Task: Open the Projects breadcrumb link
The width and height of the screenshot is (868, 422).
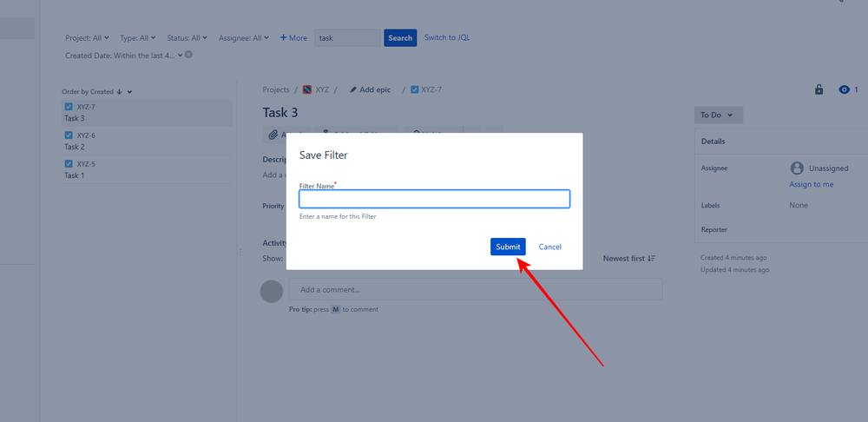Action: coord(276,89)
